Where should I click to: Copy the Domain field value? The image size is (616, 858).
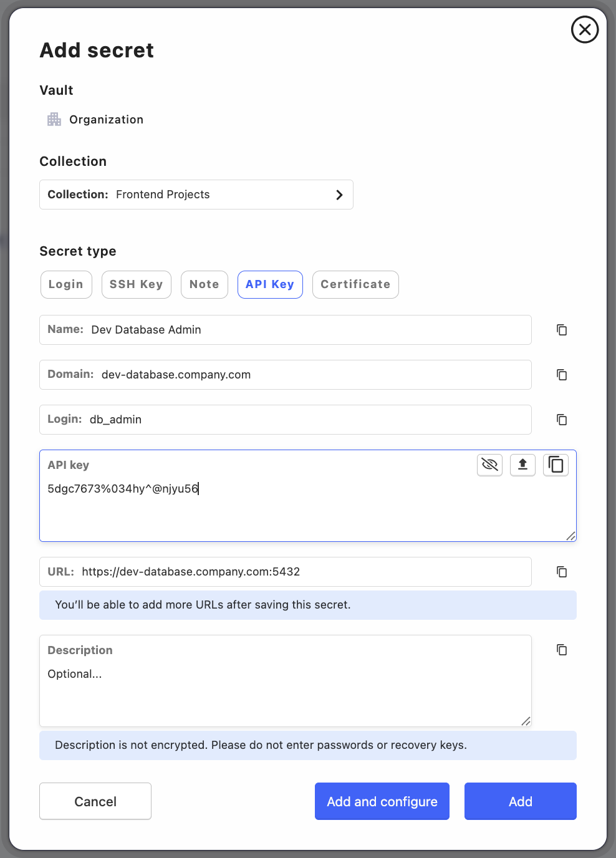(562, 375)
